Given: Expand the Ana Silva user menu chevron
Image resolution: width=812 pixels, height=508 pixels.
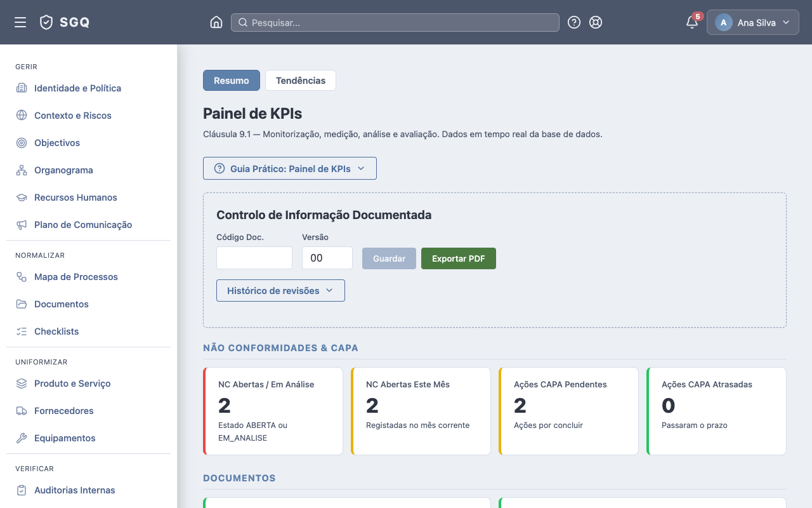Looking at the screenshot, I should [x=786, y=22].
